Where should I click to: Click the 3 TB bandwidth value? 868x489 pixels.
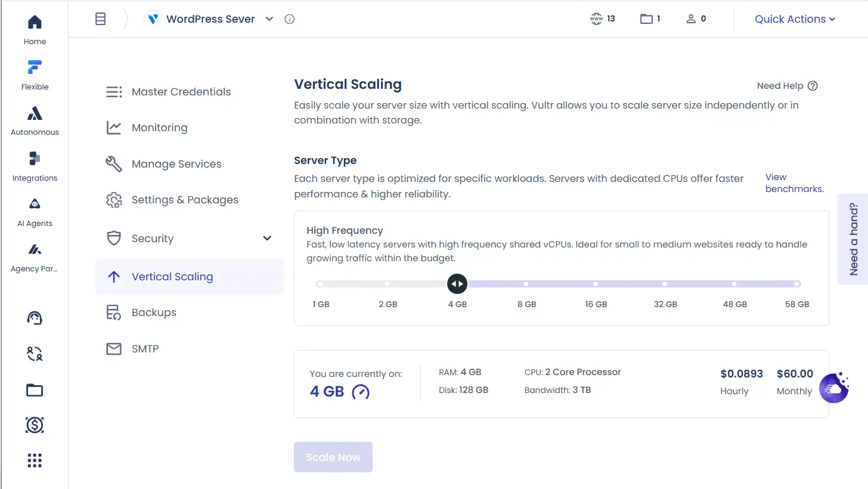click(581, 390)
